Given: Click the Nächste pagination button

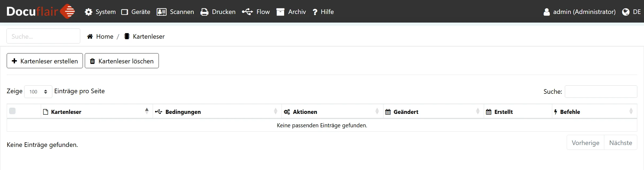Looking at the screenshot, I should (x=620, y=143).
